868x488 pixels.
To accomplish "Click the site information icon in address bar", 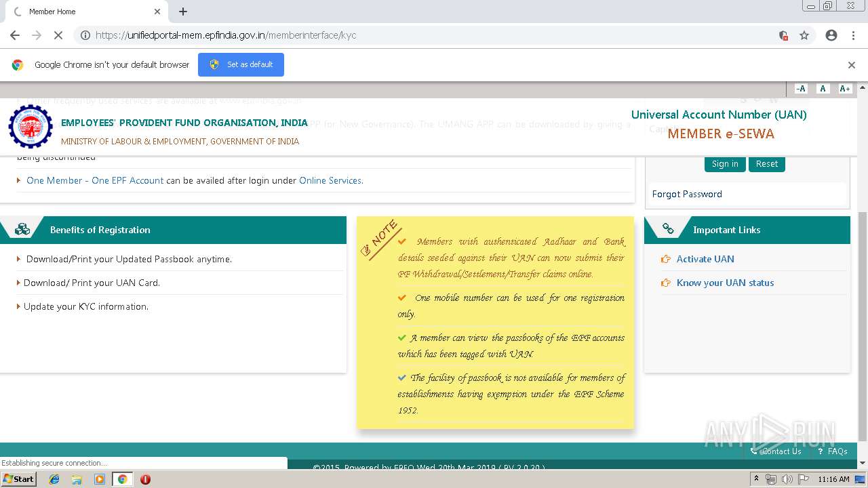I will (x=85, y=35).
